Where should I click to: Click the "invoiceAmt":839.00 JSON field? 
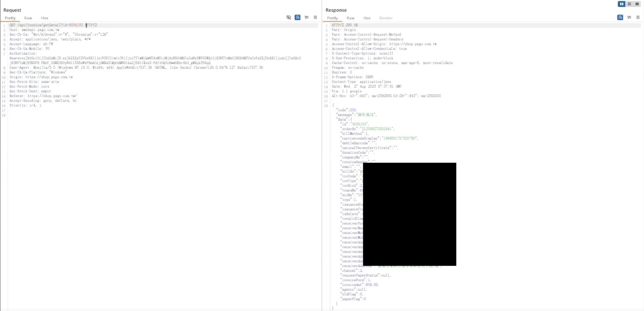click(359, 285)
